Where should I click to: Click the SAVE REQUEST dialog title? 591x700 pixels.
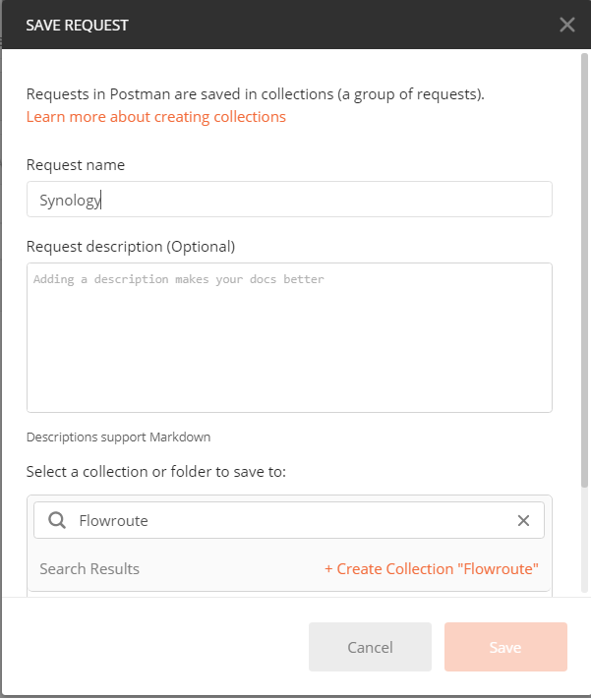click(78, 26)
